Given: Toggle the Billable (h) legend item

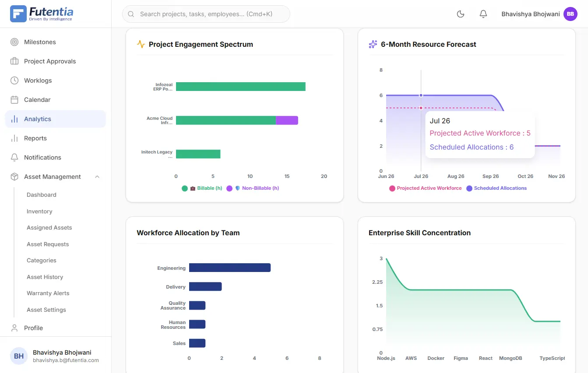Looking at the screenshot, I should (x=202, y=188).
